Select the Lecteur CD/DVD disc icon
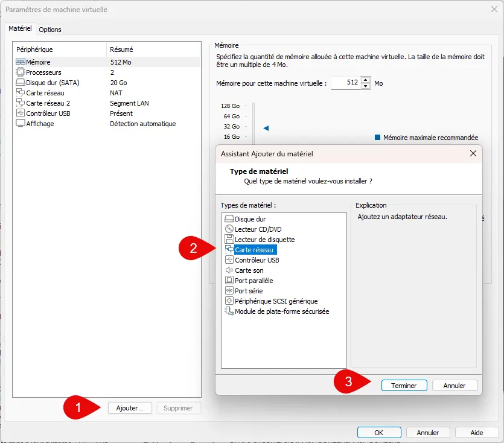This screenshot has width=504, height=443. point(229,229)
